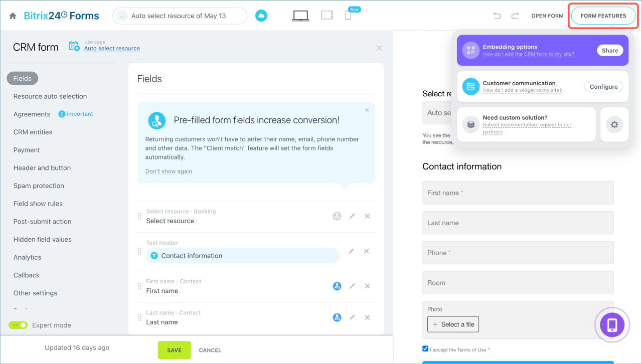The height and width of the screenshot is (364, 642).
Task: Open the Payment section
Action: pyautogui.click(x=27, y=150)
